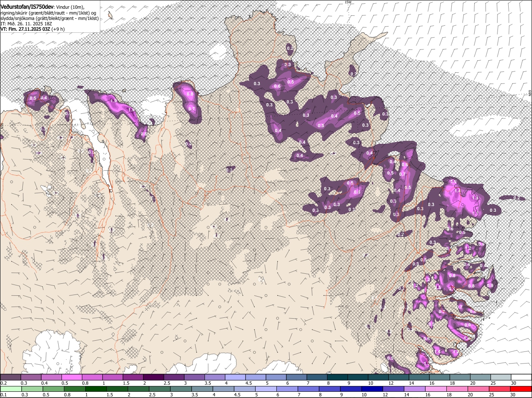Screen dimensions: 532x398
Task: Pick the lilac lower swatch between 14 and 16
Action: click(414, 389)
